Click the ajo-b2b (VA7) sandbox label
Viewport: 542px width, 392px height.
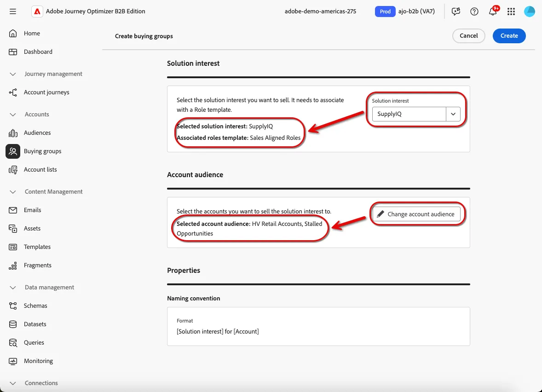coord(416,12)
